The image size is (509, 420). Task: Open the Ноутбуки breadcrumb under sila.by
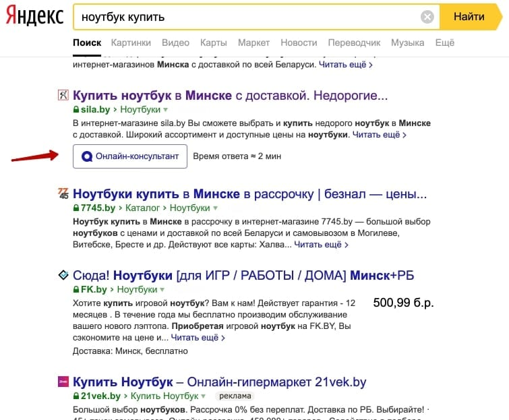pyautogui.click(x=140, y=109)
